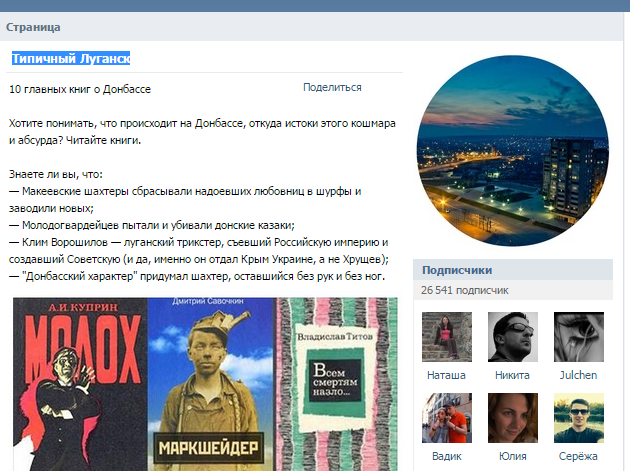Open the Маркшейдер book cover image
Viewport: 630px width, 471px height.
pyautogui.click(x=211, y=384)
